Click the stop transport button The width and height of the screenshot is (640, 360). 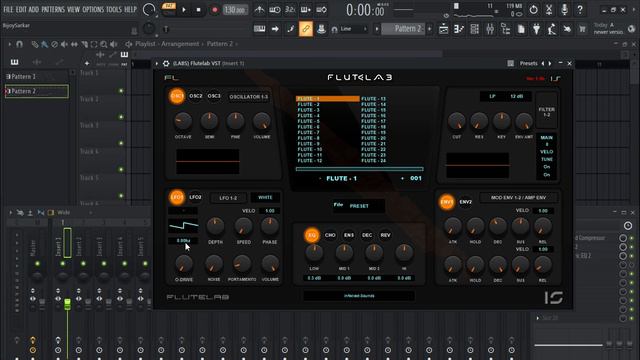coord(198,9)
